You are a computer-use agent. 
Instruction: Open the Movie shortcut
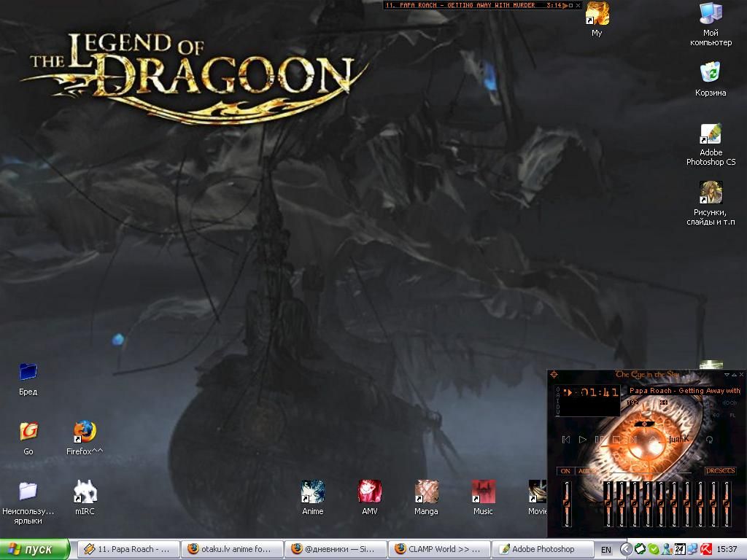pos(538,498)
